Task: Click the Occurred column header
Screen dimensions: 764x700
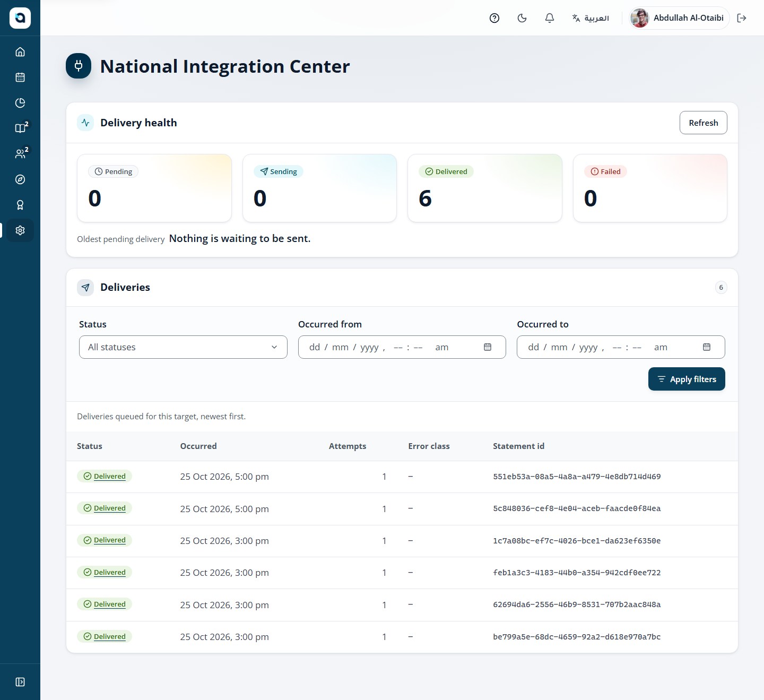Action: [198, 446]
